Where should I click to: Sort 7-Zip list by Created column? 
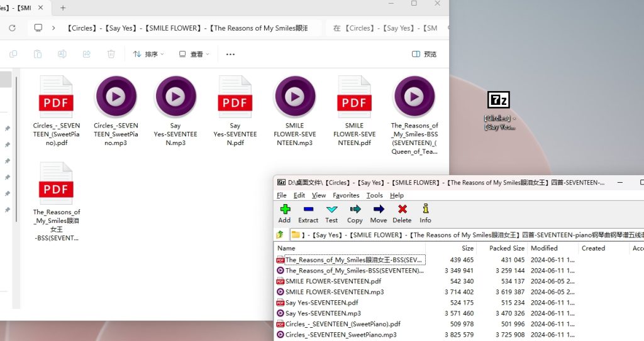point(604,248)
